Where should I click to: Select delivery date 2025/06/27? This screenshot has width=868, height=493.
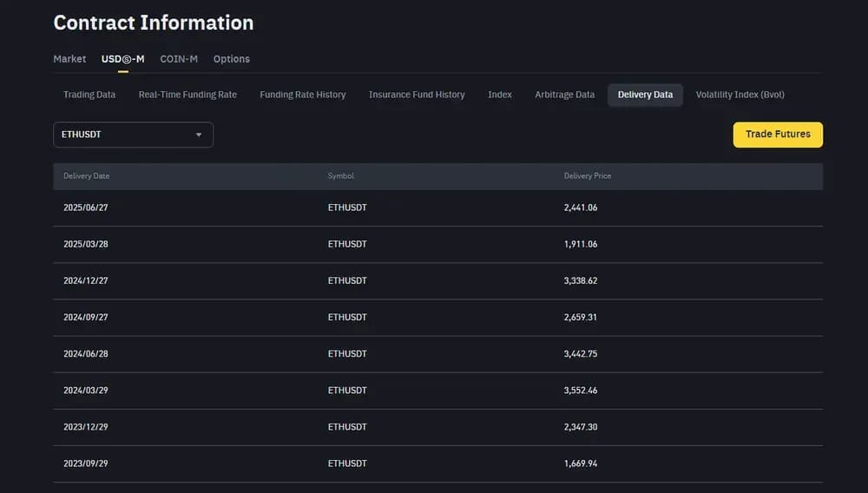click(x=86, y=207)
